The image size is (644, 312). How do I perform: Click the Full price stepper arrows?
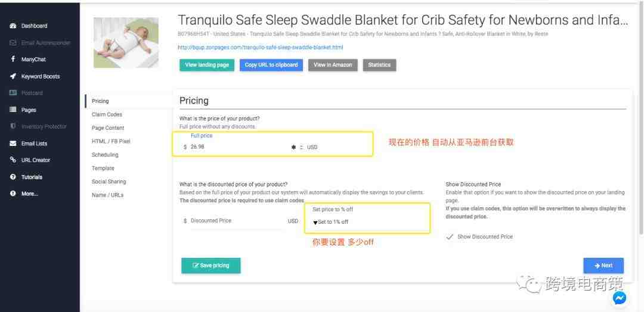pyautogui.click(x=301, y=147)
